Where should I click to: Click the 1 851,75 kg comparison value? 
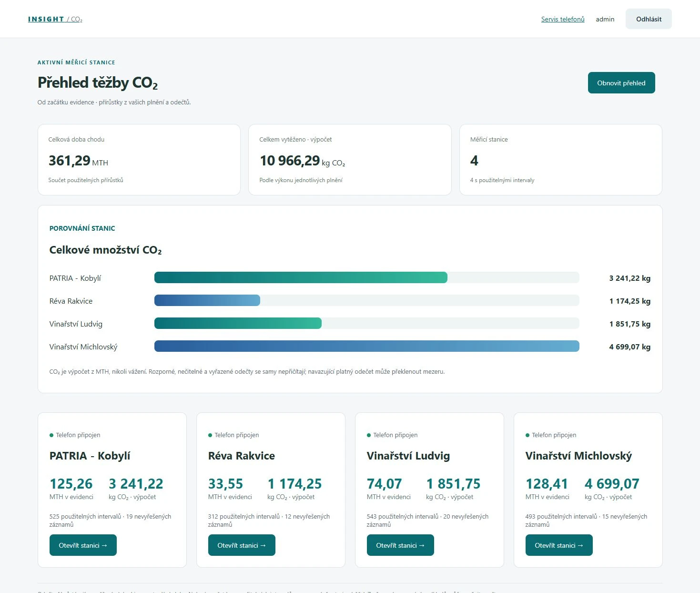(629, 324)
